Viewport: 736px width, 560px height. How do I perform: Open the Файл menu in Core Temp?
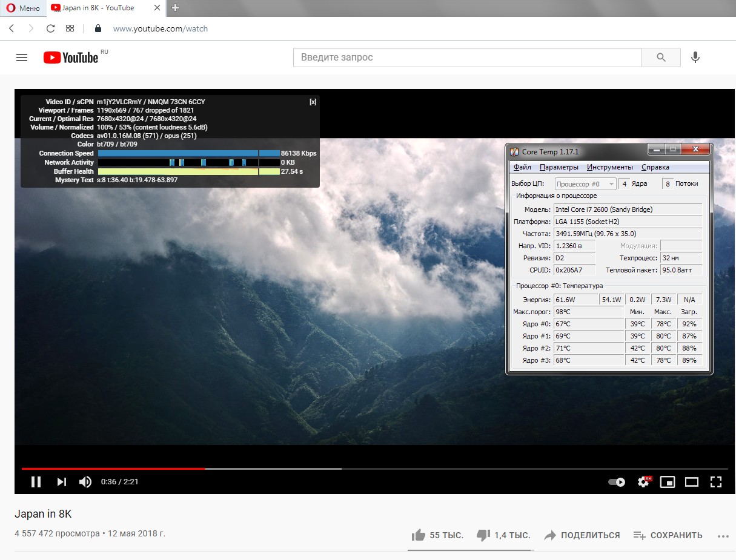[522, 167]
